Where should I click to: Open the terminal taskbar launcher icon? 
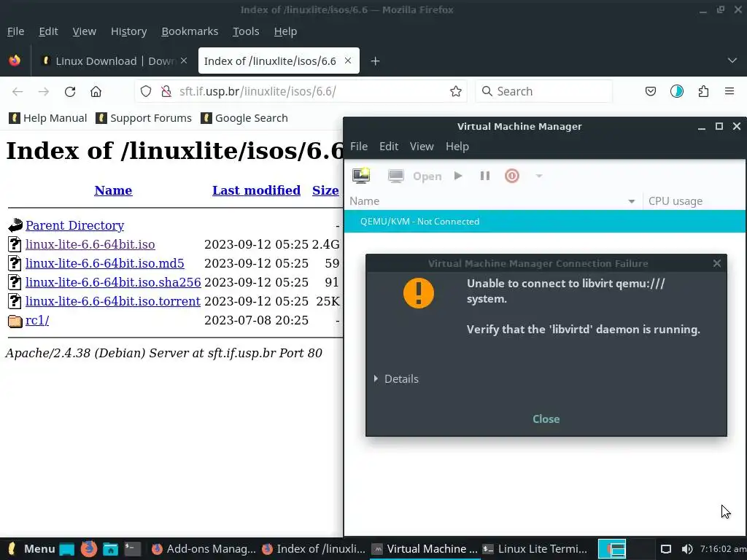(133, 550)
